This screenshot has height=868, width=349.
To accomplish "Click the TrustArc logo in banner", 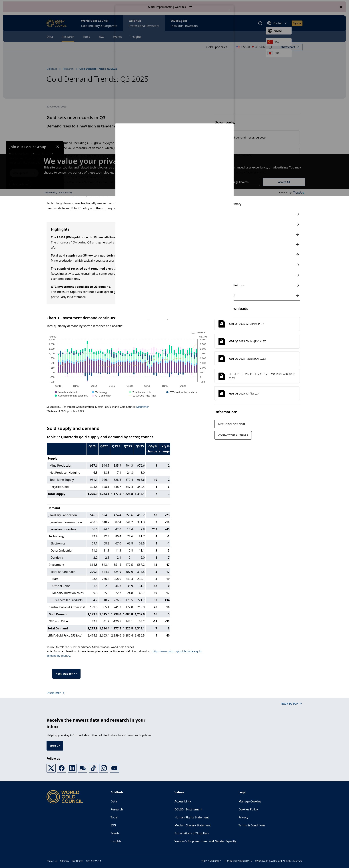I will point(299,193).
